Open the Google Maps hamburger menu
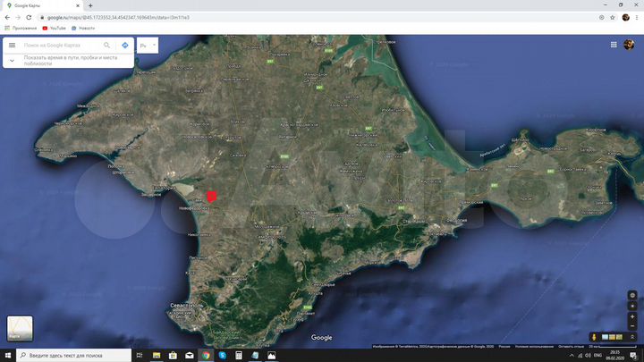 tap(12, 46)
